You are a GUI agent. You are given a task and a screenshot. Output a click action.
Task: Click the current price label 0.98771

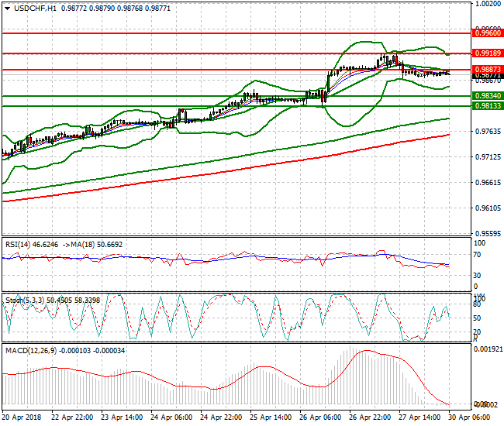[488, 76]
